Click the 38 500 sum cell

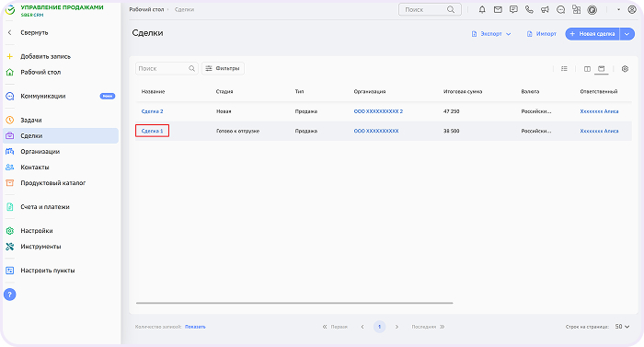point(452,131)
